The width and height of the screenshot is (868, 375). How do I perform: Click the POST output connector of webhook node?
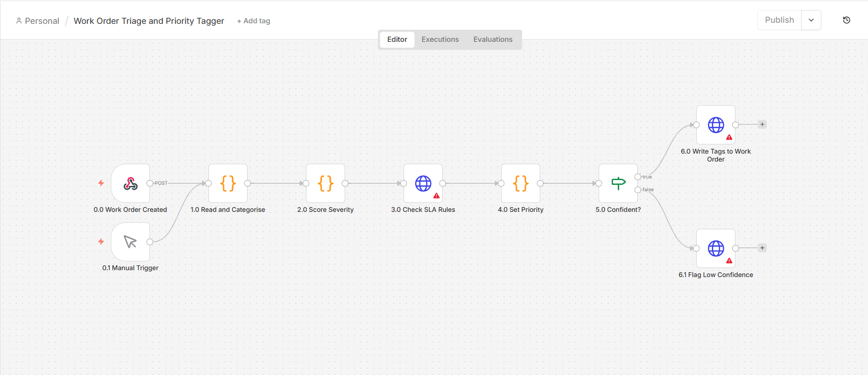tap(150, 183)
